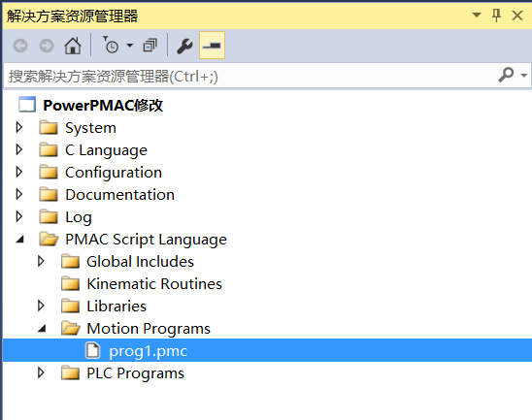The image size is (532, 420).
Task: Select the Motion Programs label
Action: tap(149, 329)
